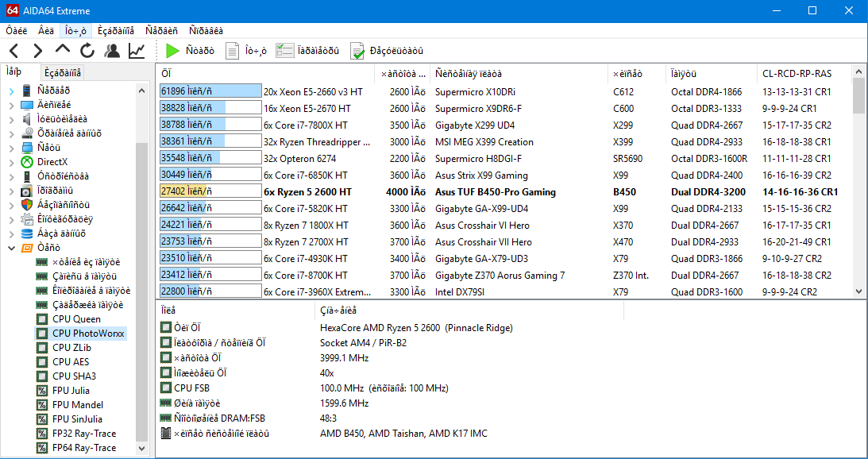Screen dimensions: 868x459
Task: Click the network computer icon in tree
Action: pos(27,148)
